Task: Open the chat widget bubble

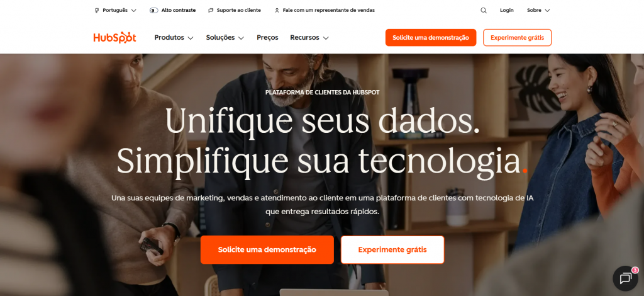Action: [x=625, y=279]
